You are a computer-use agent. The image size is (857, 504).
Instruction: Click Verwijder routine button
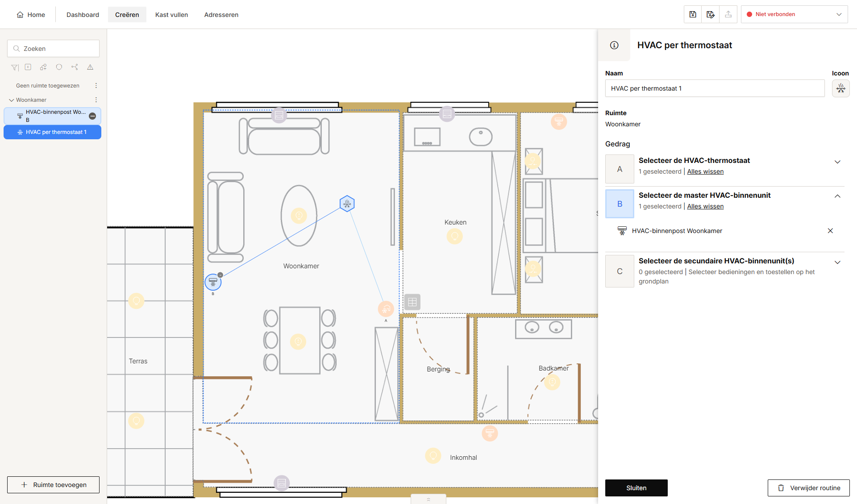pyautogui.click(x=808, y=488)
